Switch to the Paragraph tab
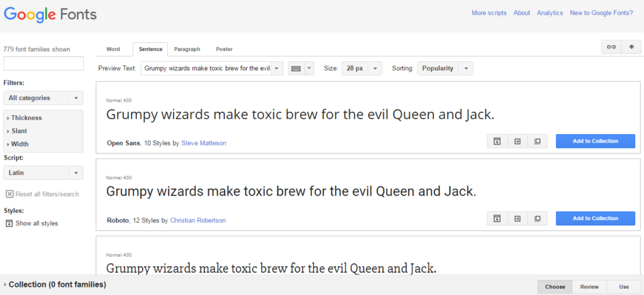644x295 pixels. tap(187, 49)
